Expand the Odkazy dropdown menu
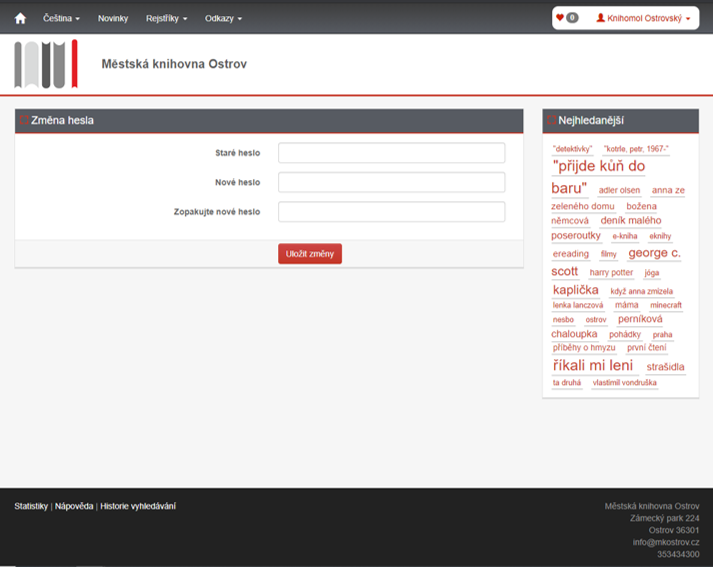Image resolution: width=713 pixels, height=567 pixels. tap(223, 18)
